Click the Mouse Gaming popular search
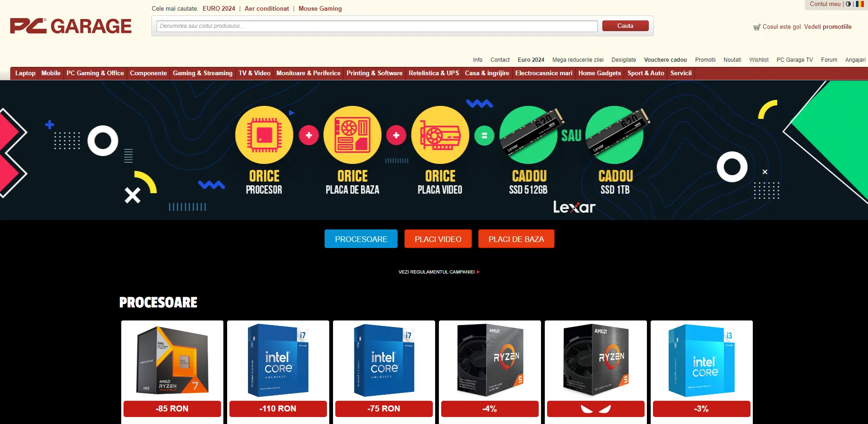The width and height of the screenshot is (868, 424). 320,9
